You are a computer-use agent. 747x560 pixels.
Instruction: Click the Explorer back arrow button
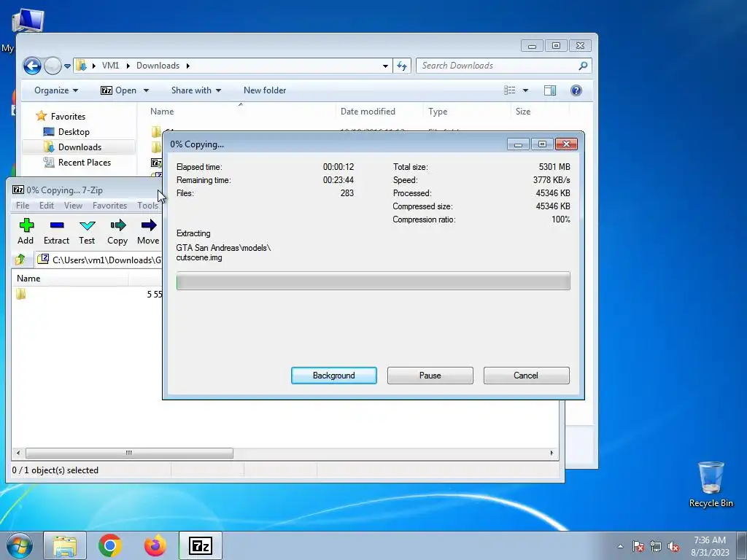pos(32,66)
